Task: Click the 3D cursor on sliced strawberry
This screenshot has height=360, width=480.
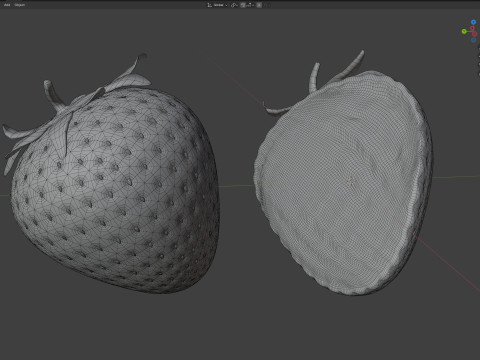Action: pyautogui.click(x=351, y=181)
